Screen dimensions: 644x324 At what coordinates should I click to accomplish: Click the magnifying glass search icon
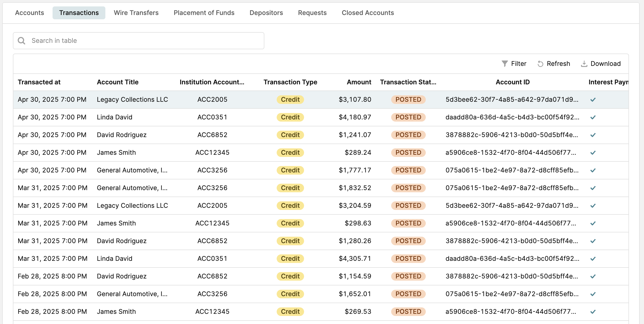pos(21,41)
